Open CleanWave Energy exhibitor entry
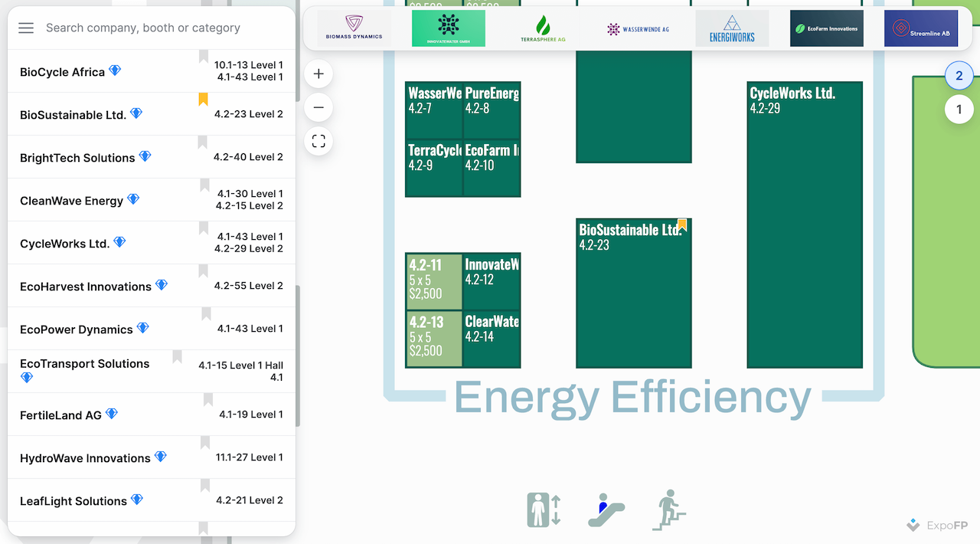The image size is (980, 544). (71, 201)
